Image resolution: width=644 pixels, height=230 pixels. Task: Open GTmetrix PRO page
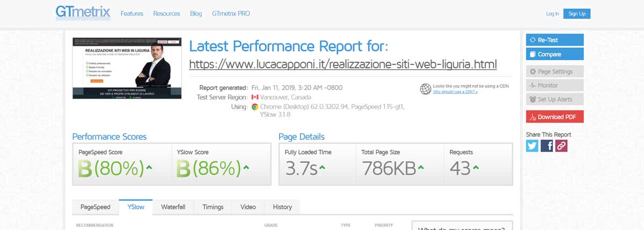[231, 13]
